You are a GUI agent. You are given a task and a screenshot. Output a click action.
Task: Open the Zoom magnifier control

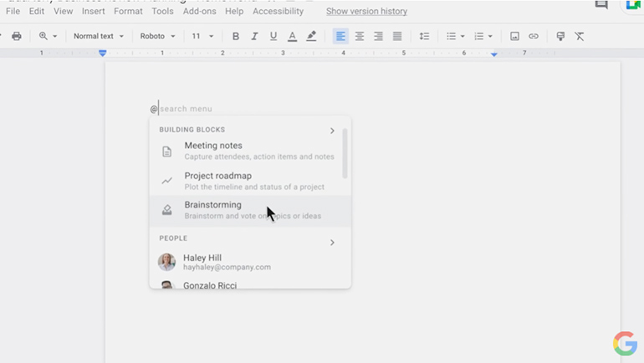tap(48, 36)
